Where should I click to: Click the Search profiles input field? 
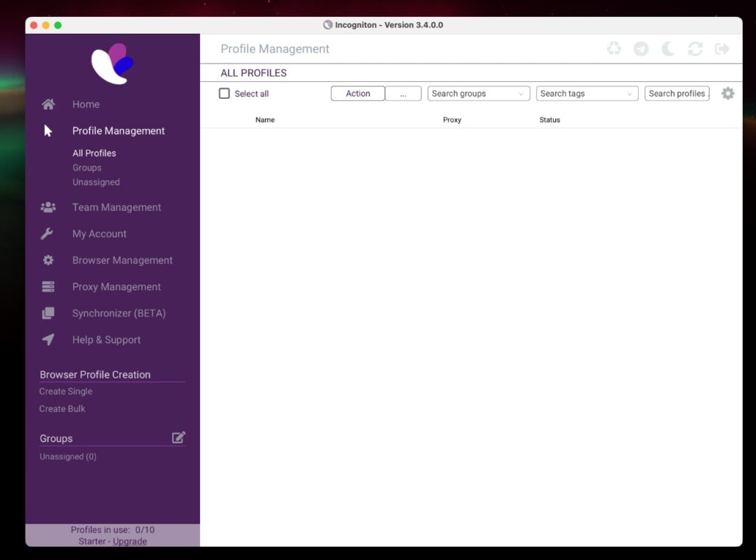pos(676,94)
